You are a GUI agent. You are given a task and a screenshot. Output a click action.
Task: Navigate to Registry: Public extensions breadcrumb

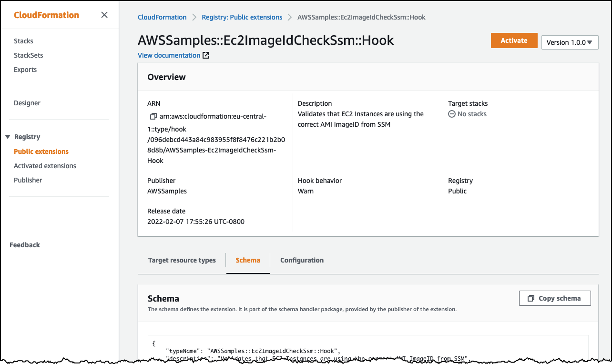[x=242, y=17]
